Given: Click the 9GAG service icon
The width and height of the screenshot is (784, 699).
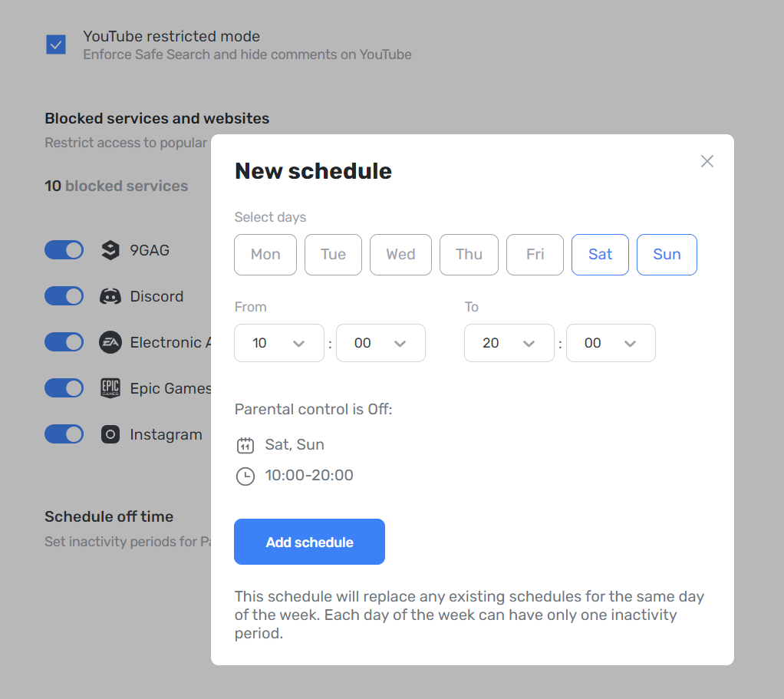Looking at the screenshot, I should pos(110,250).
